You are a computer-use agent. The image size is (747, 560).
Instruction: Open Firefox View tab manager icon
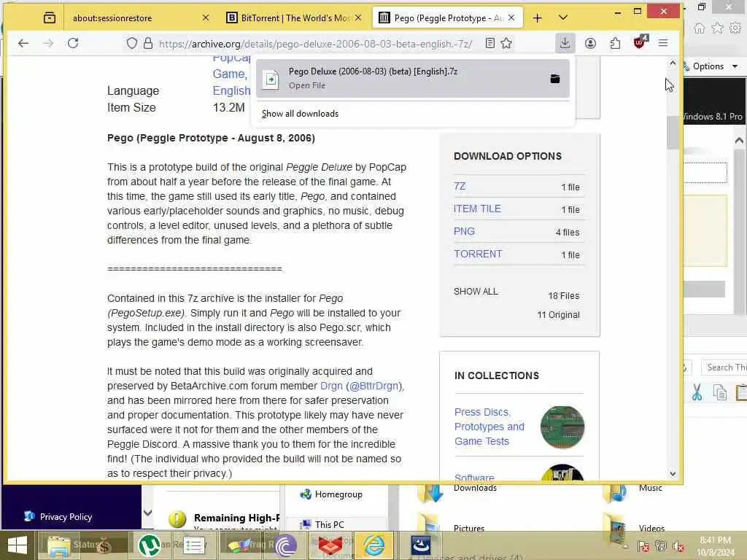point(49,18)
